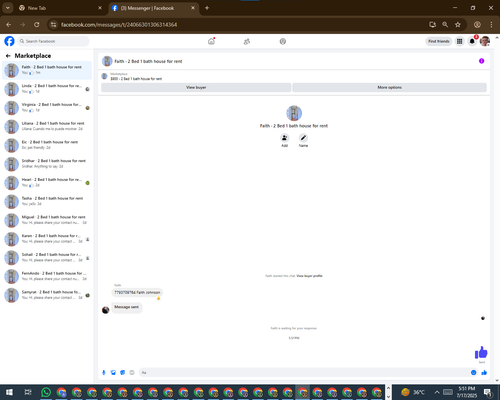The width and height of the screenshot is (500, 400).
Task: Click the Facebook logo
Action: [9, 41]
